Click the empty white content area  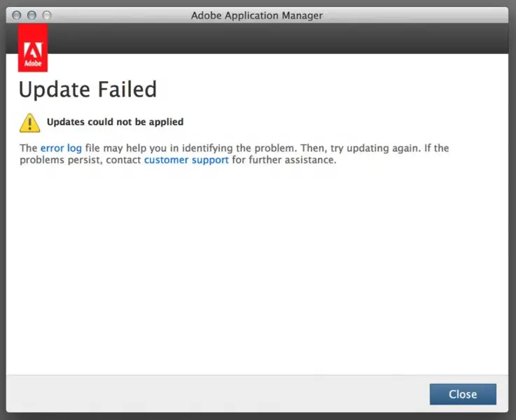tap(257, 269)
